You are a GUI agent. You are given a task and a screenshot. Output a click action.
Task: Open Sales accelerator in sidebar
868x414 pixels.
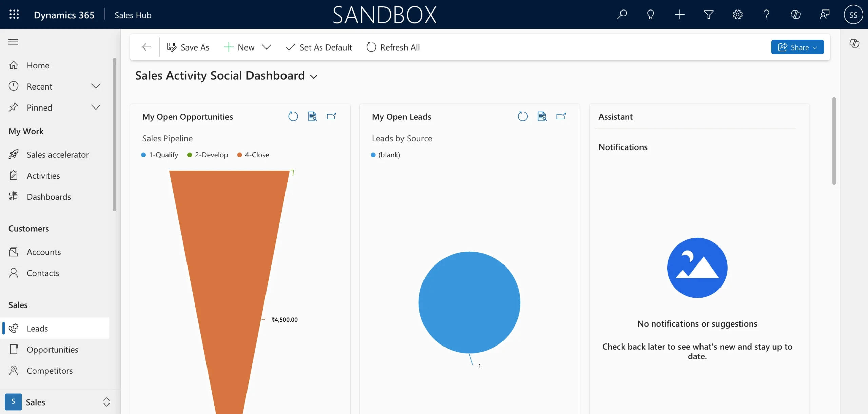(55, 154)
